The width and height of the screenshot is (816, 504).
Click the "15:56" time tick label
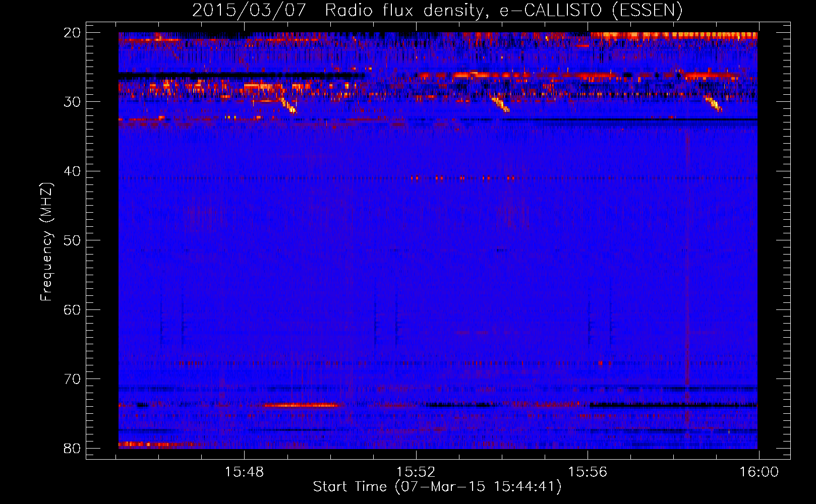click(588, 472)
